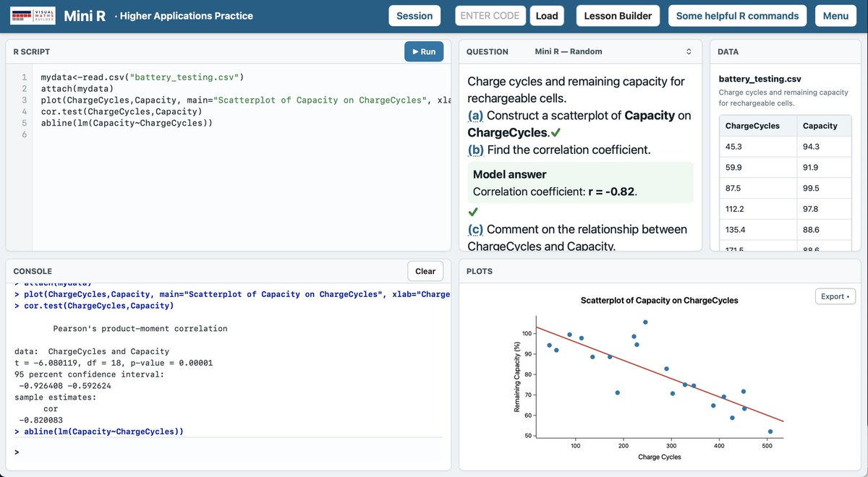The image size is (868, 477).
Task: Click the console confidence interval values
Action: [65, 386]
